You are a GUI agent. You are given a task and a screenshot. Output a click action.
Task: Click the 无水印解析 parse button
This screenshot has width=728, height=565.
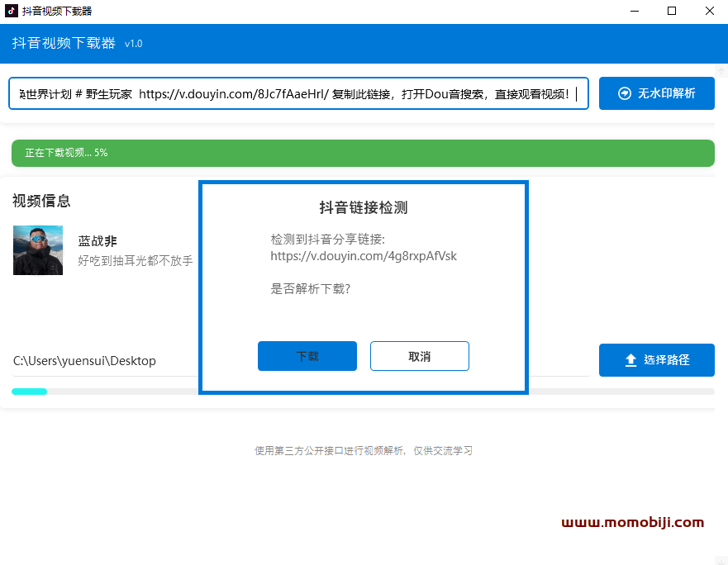pyautogui.click(x=656, y=93)
